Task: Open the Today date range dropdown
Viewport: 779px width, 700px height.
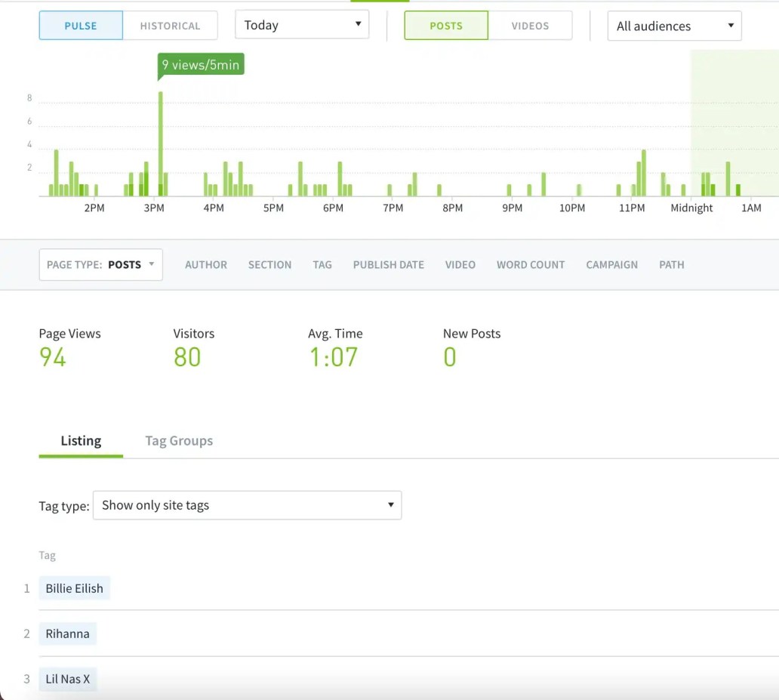Action: tap(301, 24)
